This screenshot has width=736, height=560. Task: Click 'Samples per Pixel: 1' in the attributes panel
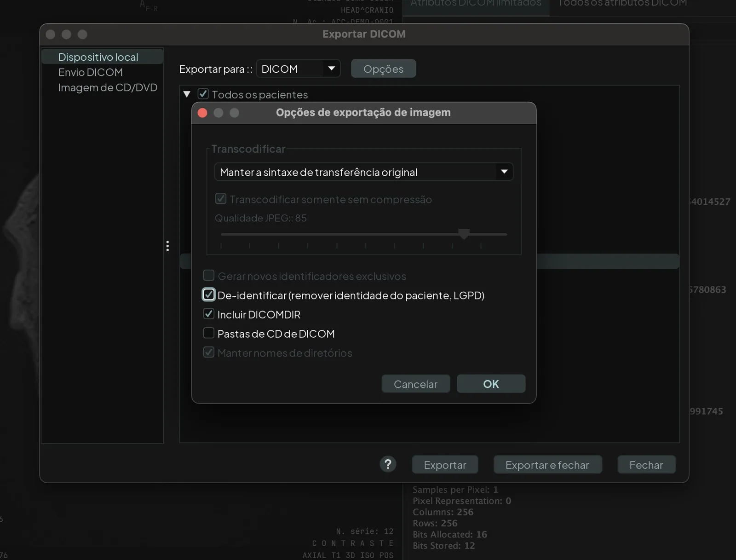(455, 490)
